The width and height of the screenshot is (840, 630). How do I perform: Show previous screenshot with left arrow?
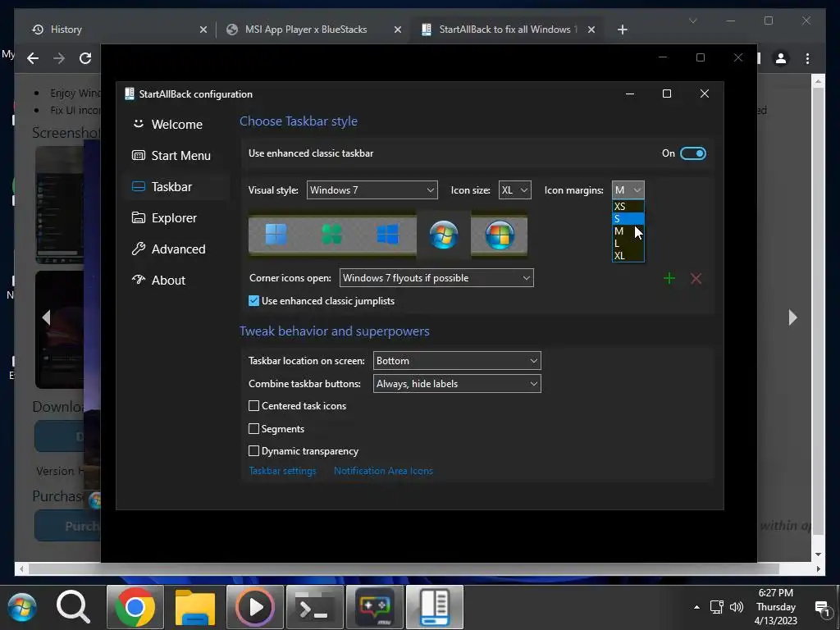(x=46, y=317)
